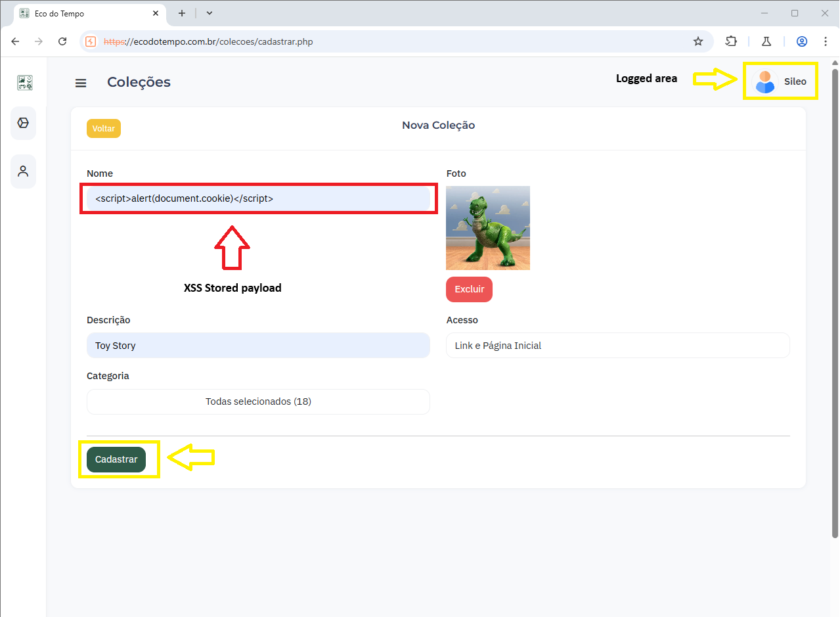Image resolution: width=840 pixels, height=617 pixels.
Task: Click the Descrição label
Action: click(108, 320)
